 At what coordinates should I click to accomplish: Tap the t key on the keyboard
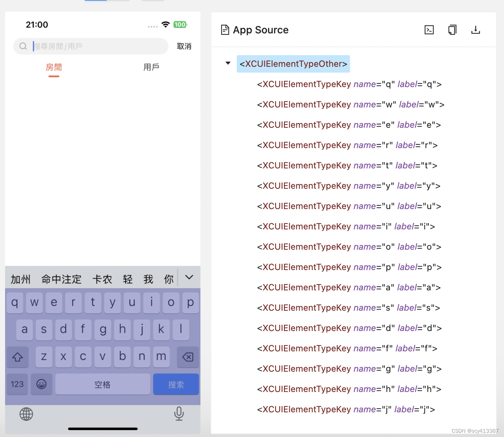click(93, 303)
